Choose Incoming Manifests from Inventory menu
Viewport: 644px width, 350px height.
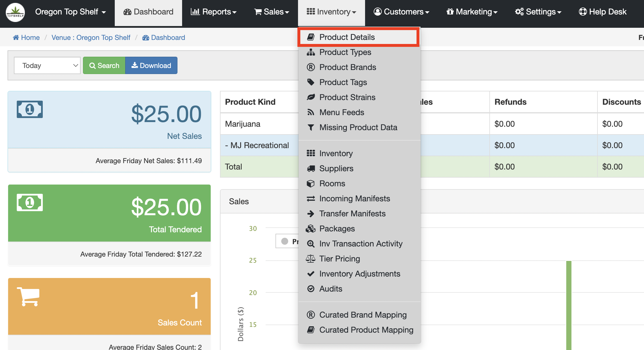point(359,198)
